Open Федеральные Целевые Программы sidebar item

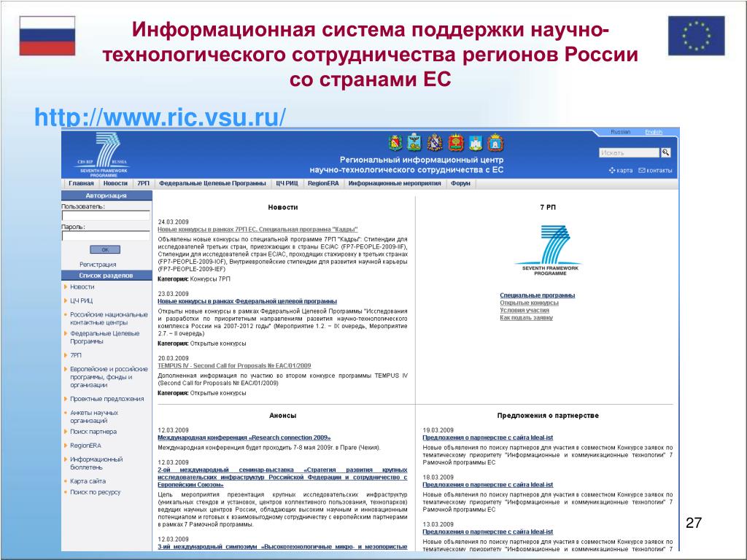click(x=105, y=337)
